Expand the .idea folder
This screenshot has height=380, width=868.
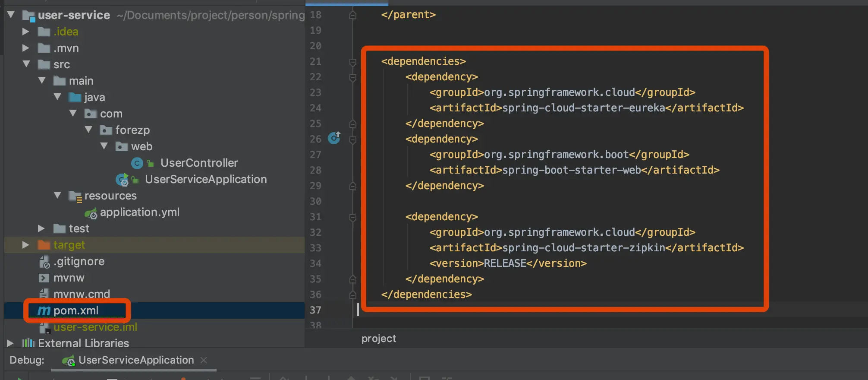click(x=25, y=32)
